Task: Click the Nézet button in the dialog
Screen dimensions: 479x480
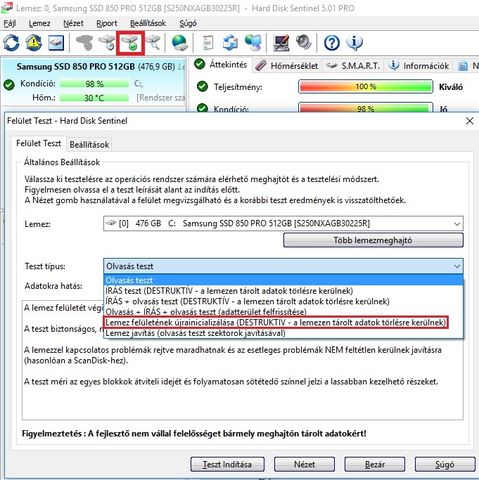Action: (x=304, y=464)
